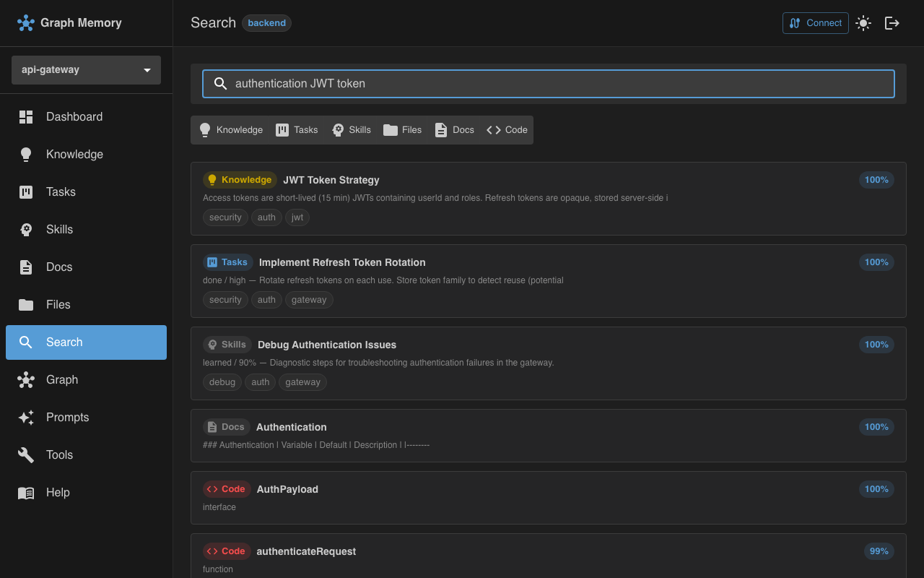Navigate to the Dashboard

[x=74, y=116]
